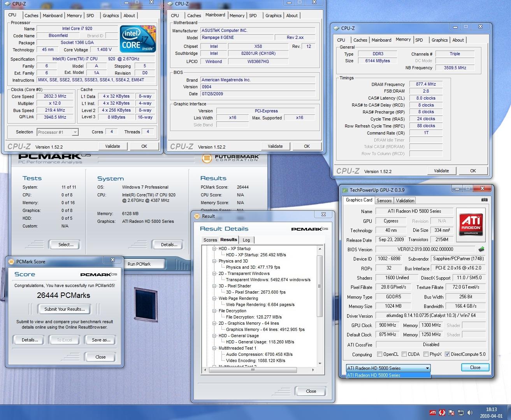The image size is (511, 420).
Task: Click Submit Your Results button
Action: coord(64,309)
